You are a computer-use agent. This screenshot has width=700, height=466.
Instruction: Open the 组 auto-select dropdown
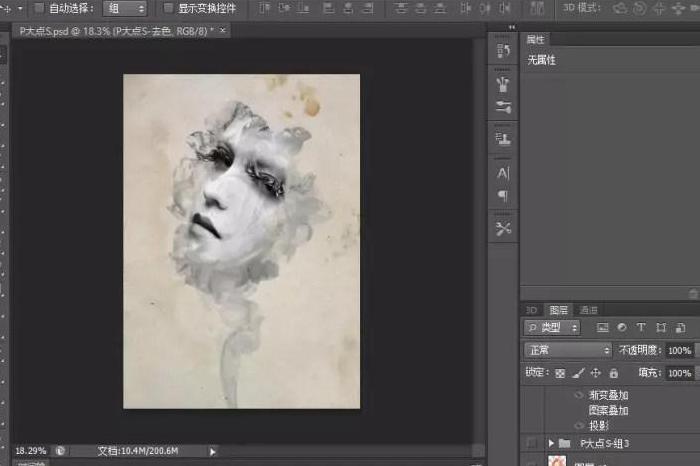click(125, 8)
